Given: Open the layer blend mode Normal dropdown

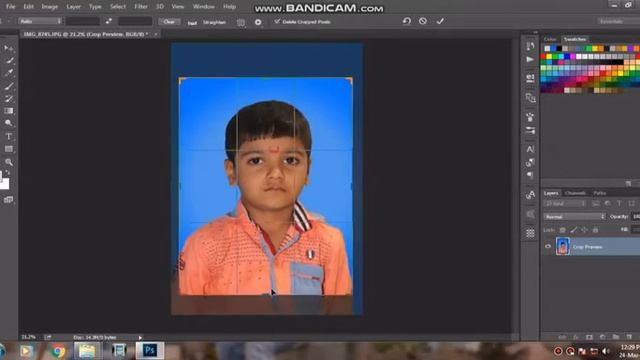Looking at the screenshot, I should pyautogui.click(x=574, y=217).
